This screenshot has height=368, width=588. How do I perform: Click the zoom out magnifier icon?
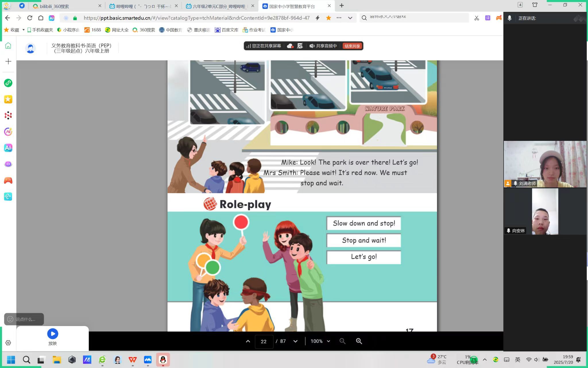pos(342,341)
